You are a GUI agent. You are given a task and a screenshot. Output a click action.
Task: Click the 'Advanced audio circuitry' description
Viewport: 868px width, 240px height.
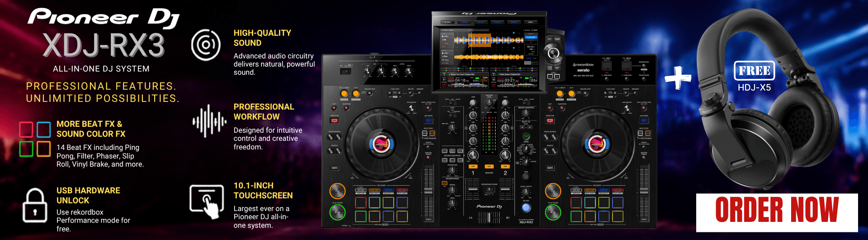point(274,64)
